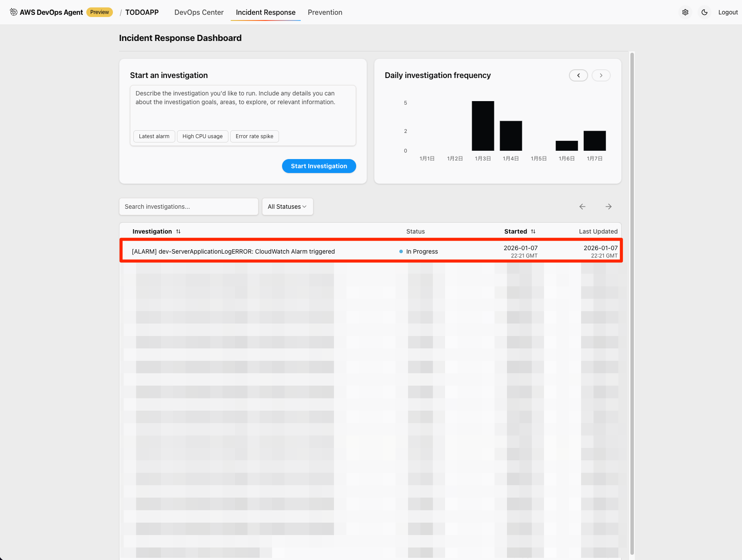Toggle dark mode with the moon icon
This screenshot has width=742, height=560.
(x=705, y=12)
